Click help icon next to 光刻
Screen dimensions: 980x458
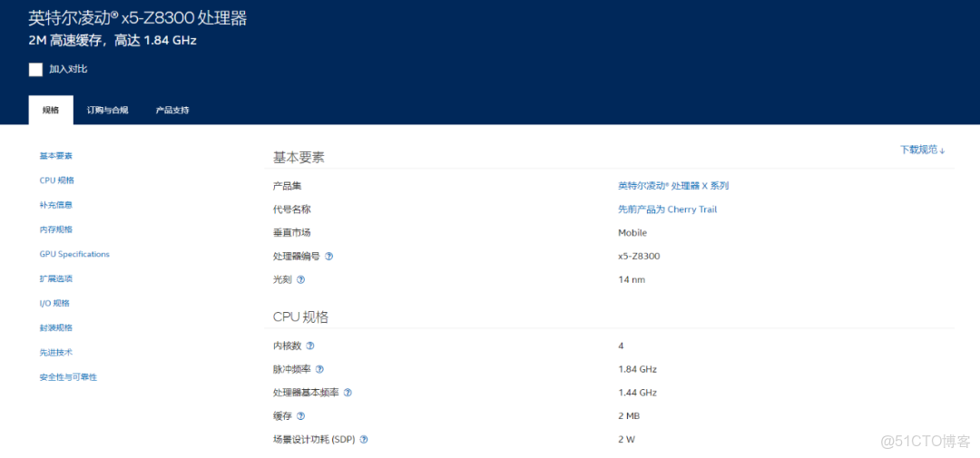[x=300, y=280]
